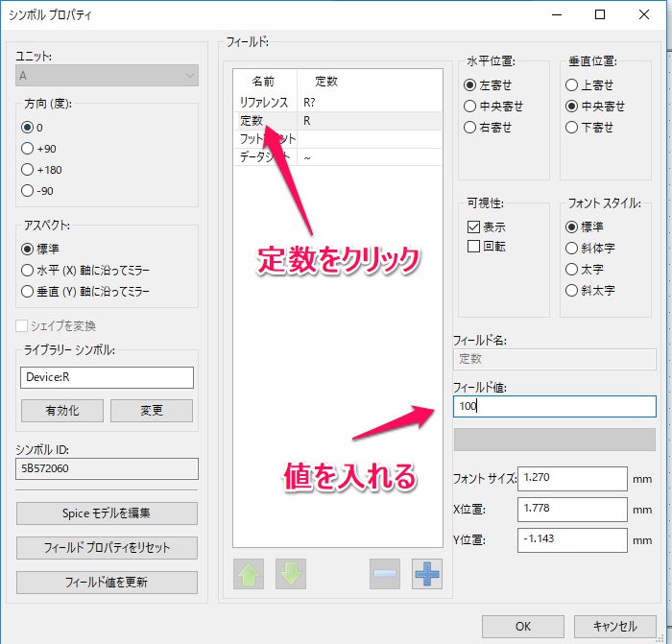The image size is (672, 644).
Task: Select 中央寄せ horizontal alignment
Action: 470,107
